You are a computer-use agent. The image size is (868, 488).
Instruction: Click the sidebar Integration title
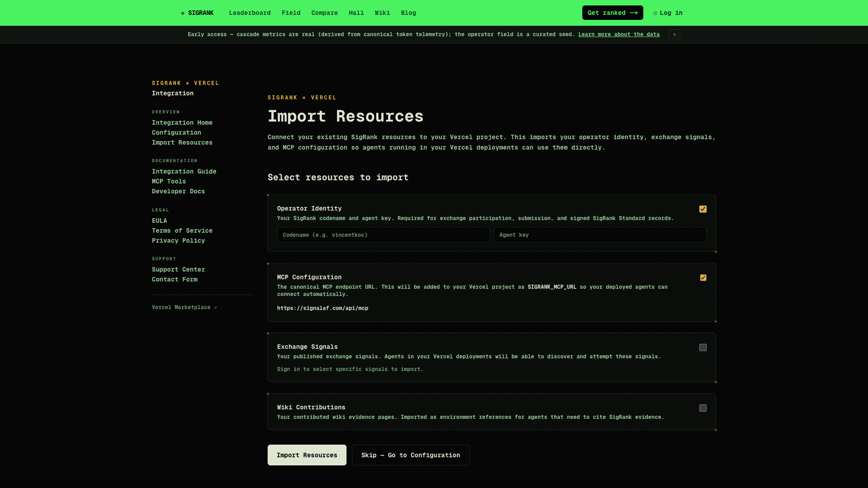pyautogui.click(x=173, y=93)
